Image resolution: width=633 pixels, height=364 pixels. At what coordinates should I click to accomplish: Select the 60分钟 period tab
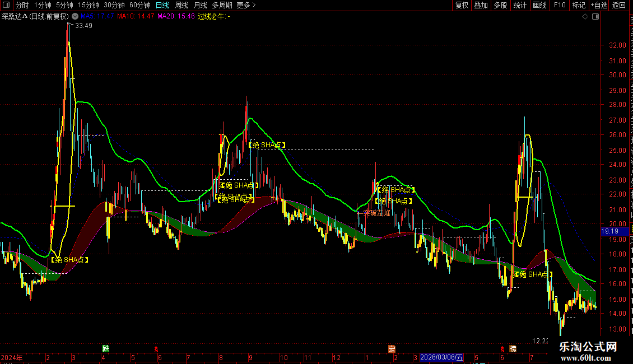click(x=140, y=5)
